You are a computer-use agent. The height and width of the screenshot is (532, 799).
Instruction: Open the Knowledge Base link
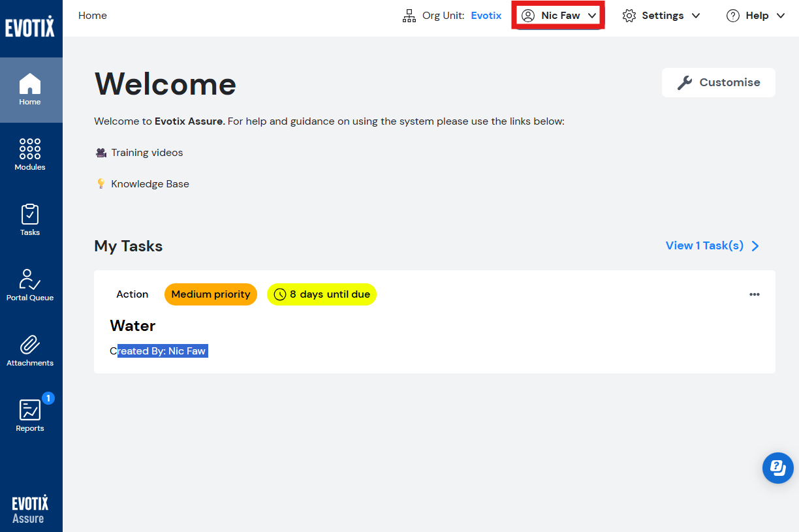(150, 184)
